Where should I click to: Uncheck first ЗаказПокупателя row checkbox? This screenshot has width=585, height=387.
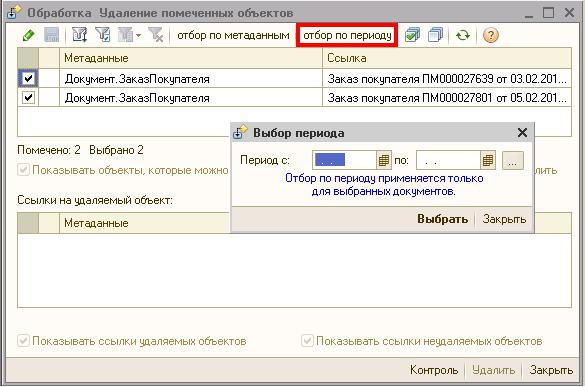coord(28,79)
